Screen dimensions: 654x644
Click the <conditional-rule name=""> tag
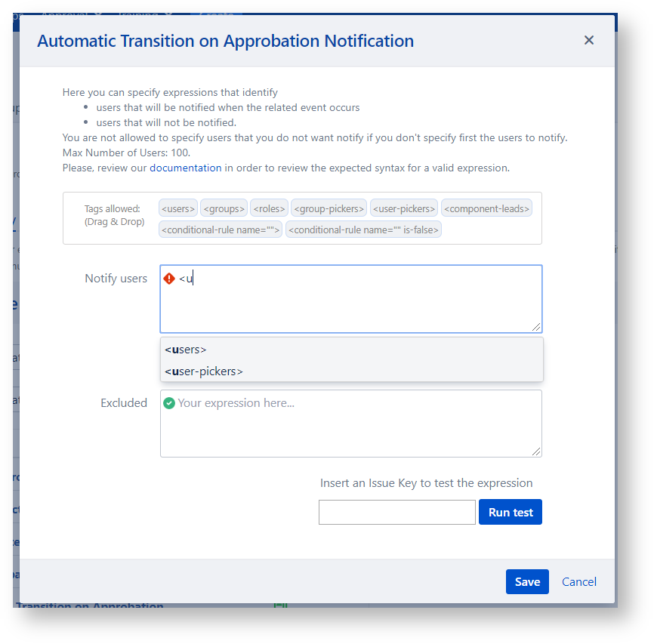pyautogui.click(x=221, y=230)
